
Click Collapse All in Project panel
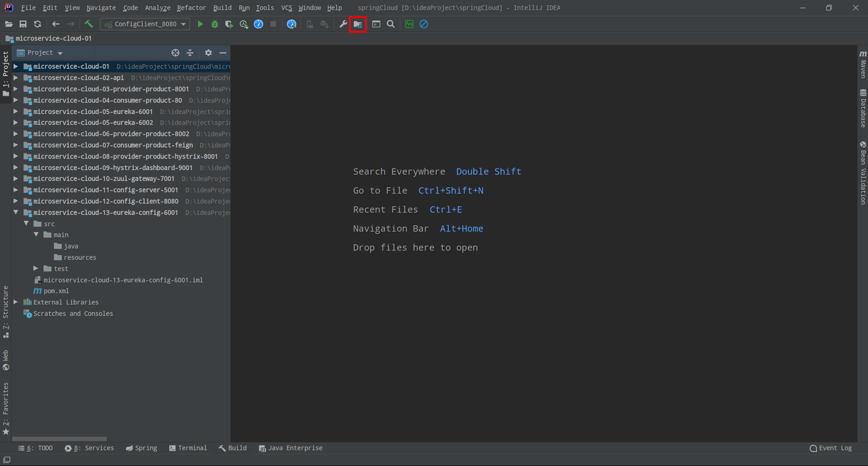[x=190, y=53]
